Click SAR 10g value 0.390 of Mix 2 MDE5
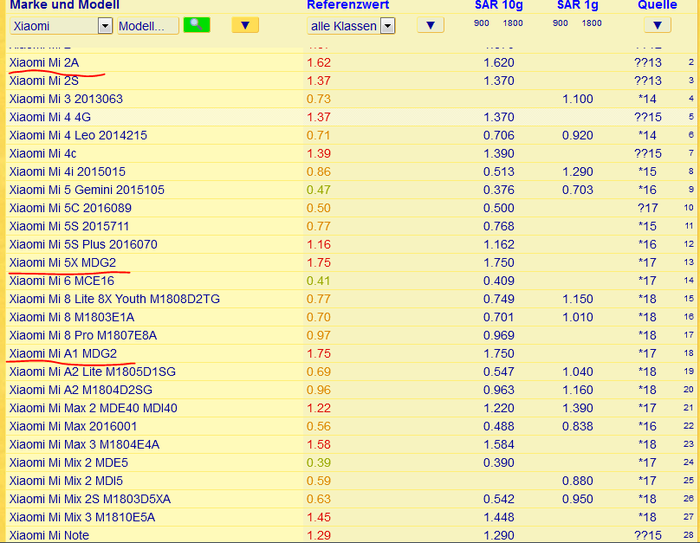The width and height of the screenshot is (700, 543). 499,463
